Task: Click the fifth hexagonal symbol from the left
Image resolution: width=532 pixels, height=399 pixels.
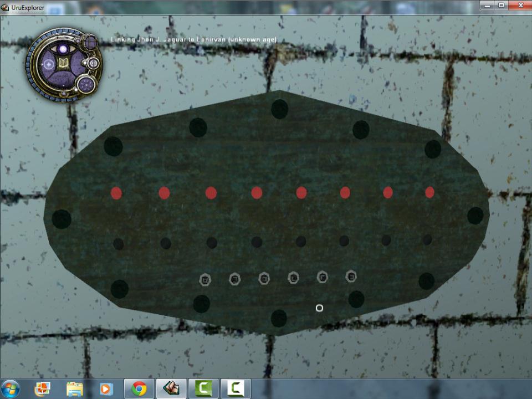Action: point(323,277)
